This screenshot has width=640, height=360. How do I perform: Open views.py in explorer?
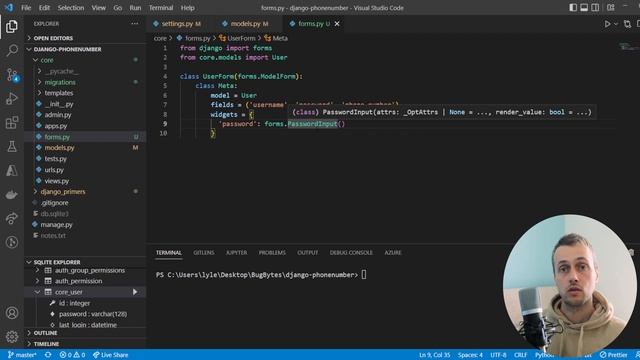tap(84, 181)
